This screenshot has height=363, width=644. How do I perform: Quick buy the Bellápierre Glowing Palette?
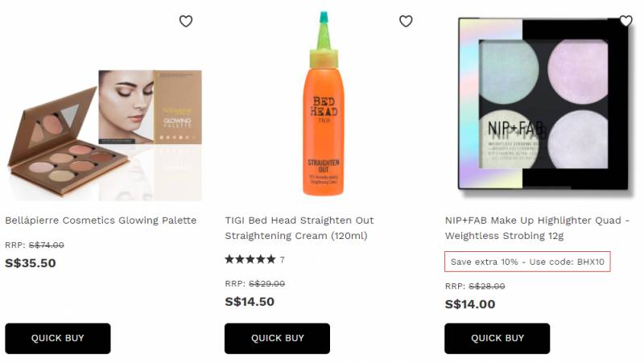click(x=58, y=338)
